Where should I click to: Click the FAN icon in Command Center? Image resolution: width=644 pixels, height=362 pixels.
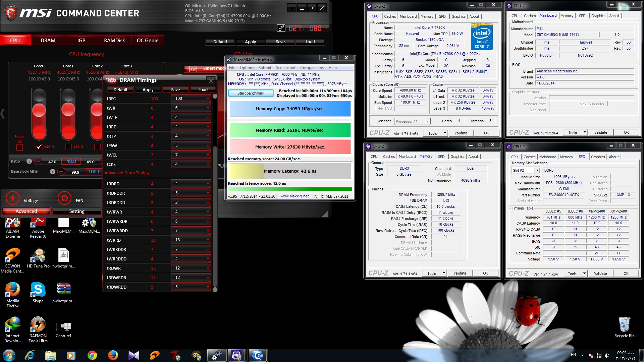[x=64, y=198]
